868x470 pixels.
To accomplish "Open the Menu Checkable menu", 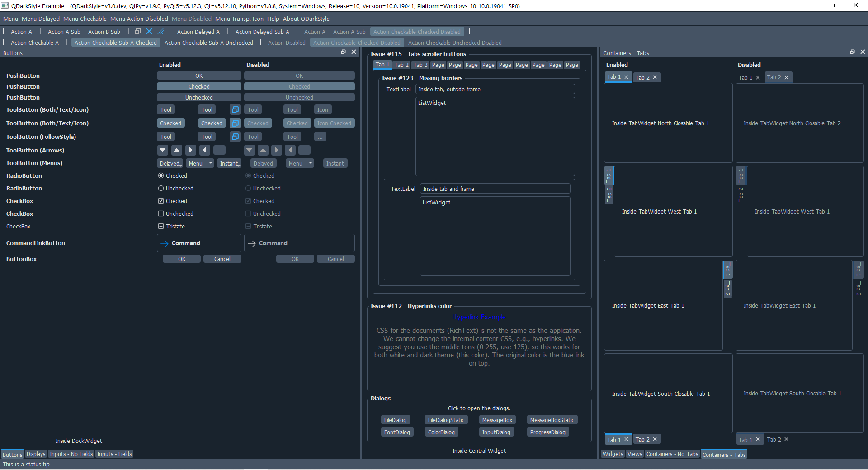I will click(x=85, y=19).
